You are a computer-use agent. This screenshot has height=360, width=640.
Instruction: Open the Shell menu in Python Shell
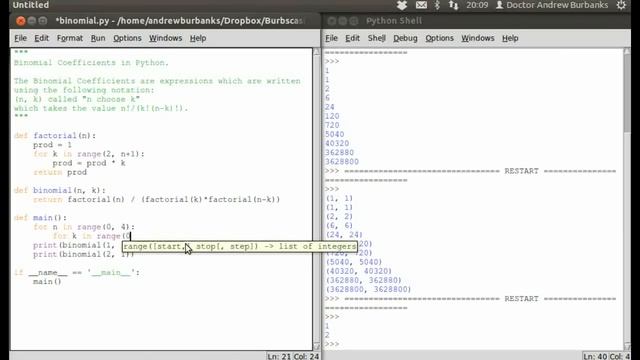(376, 38)
